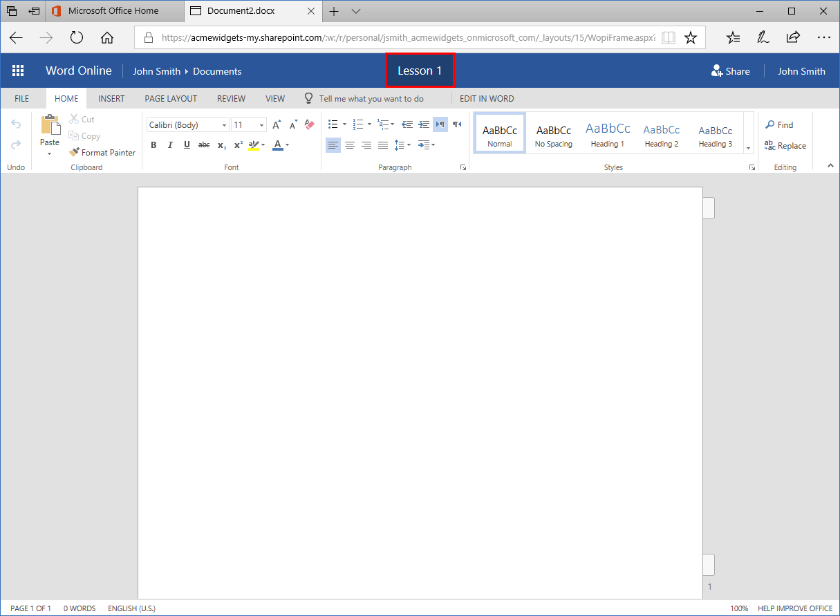Apply the Heading 1 style
Image resolution: width=840 pixels, height=616 pixels.
pos(607,133)
